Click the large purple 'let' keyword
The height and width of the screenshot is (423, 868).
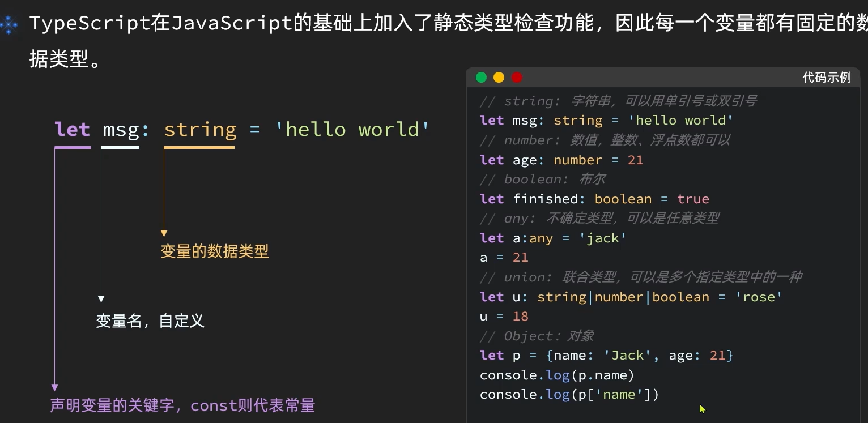pos(73,129)
